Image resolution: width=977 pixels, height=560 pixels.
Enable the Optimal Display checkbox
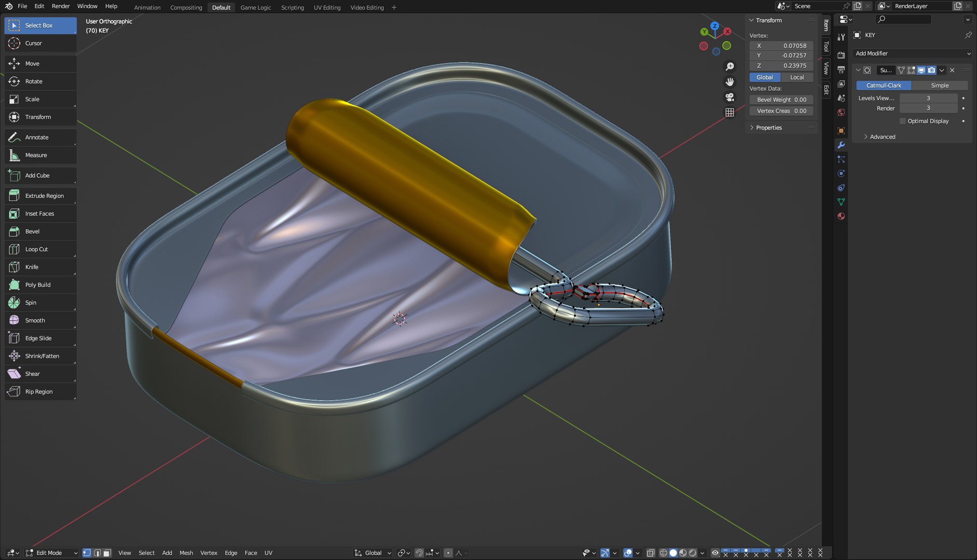pyautogui.click(x=903, y=121)
